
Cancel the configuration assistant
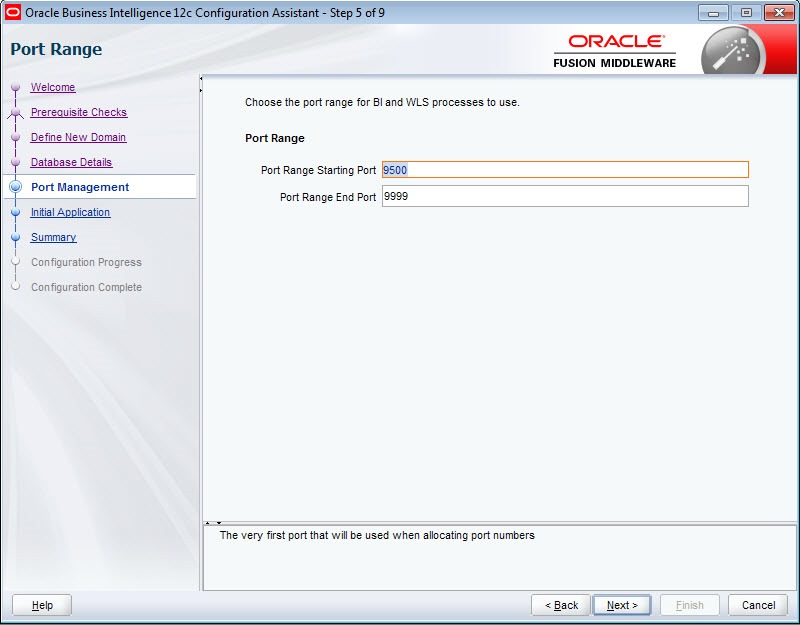click(758, 605)
